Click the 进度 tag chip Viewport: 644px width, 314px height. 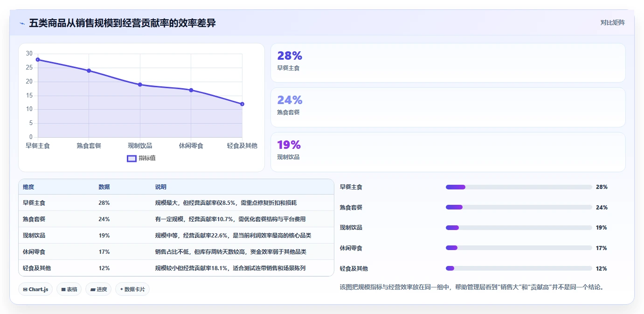point(98,289)
